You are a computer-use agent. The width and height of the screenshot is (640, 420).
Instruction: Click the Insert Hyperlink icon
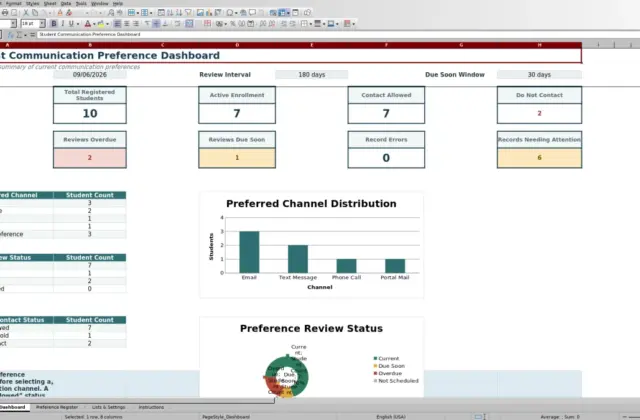243,13
